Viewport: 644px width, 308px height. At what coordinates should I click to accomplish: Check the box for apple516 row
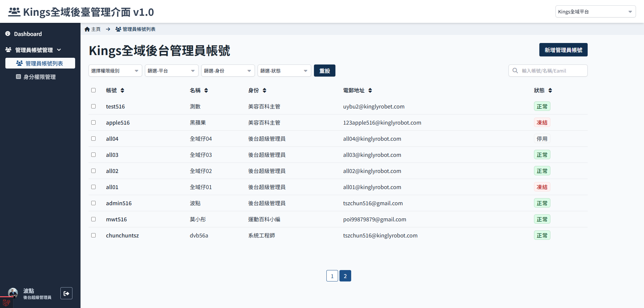click(x=94, y=123)
